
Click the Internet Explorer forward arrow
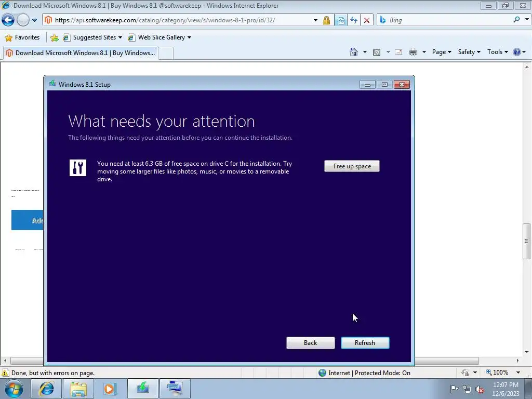click(x=23, y=20)
